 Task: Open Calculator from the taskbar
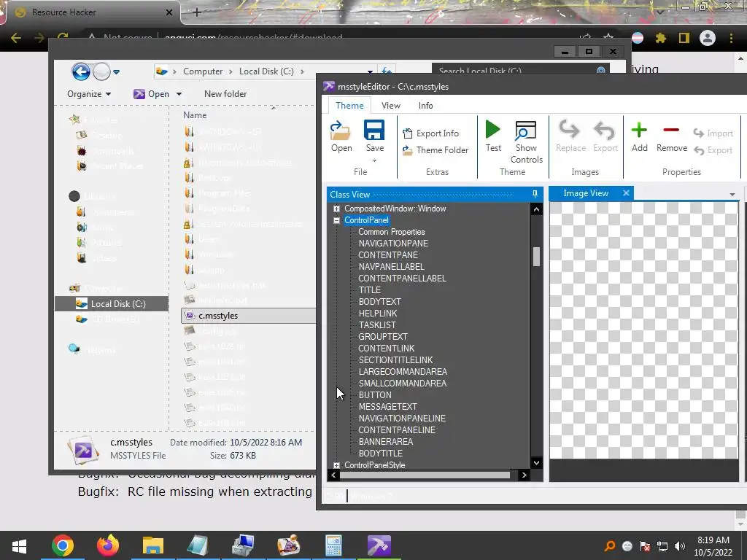click(333, 545)
